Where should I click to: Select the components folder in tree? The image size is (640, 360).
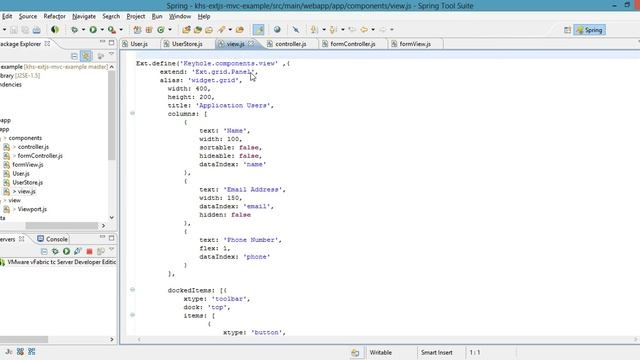(x=25, y=138)
